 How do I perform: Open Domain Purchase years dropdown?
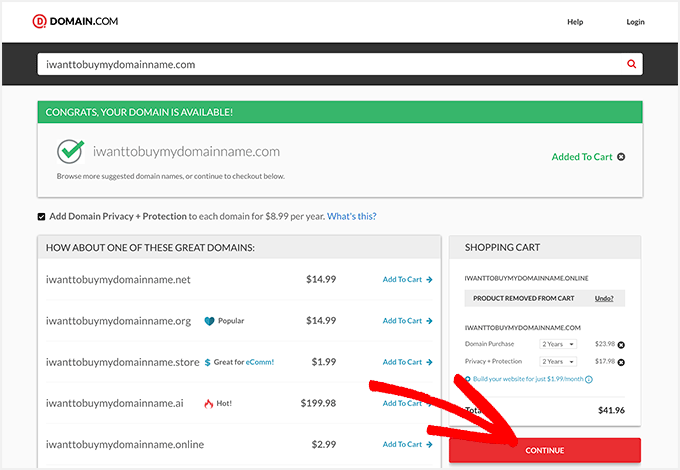pyautogui.click(x=558, y=344)
